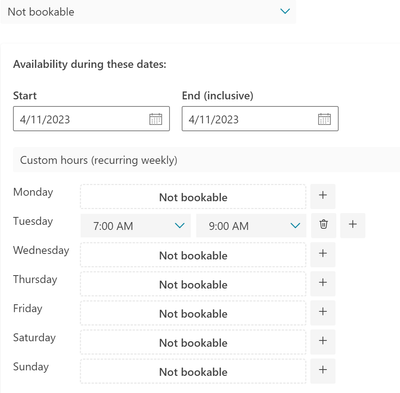The image size is (400, 393).
Task: Add bookable hours for Sunday
Action: (323, 370)
